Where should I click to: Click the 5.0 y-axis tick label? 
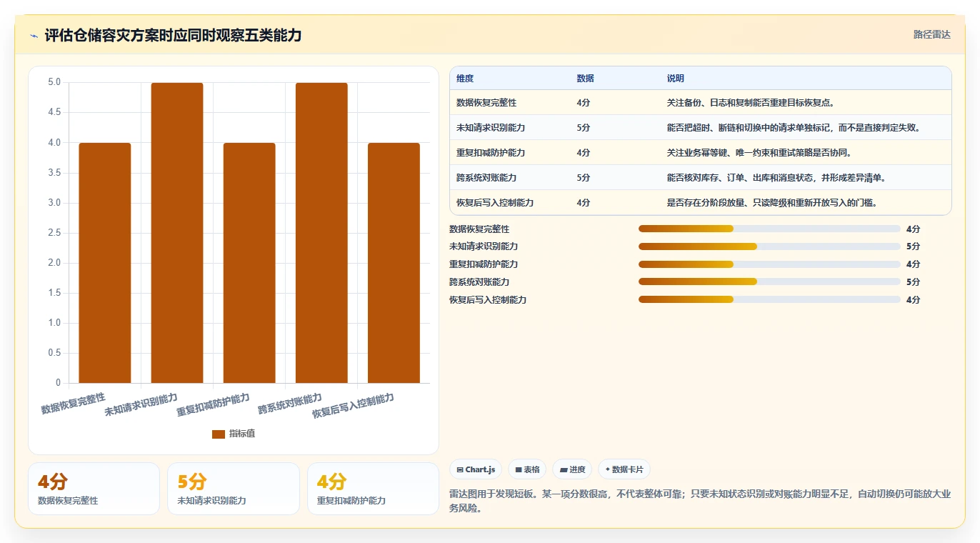pos(54,82)
